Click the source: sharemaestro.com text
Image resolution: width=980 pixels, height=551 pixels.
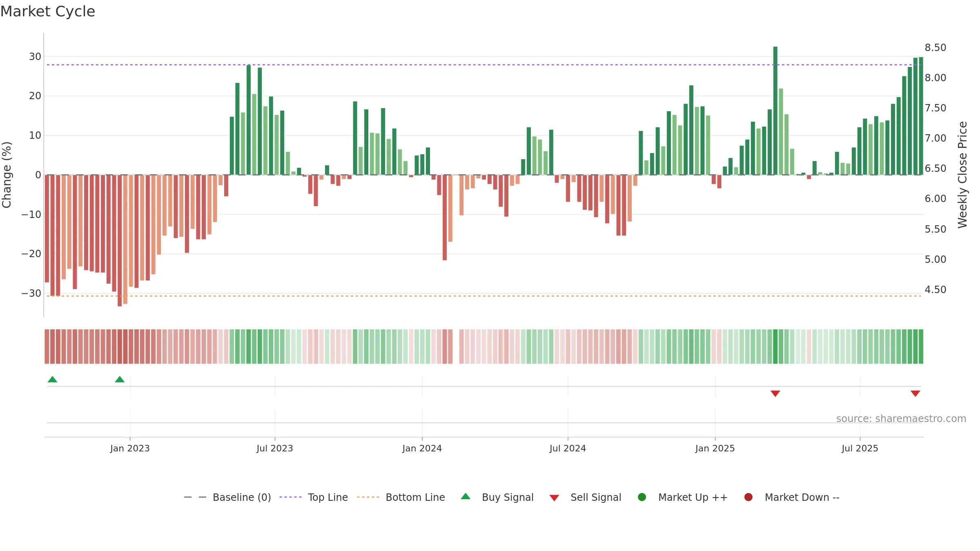tap(901, 418)
